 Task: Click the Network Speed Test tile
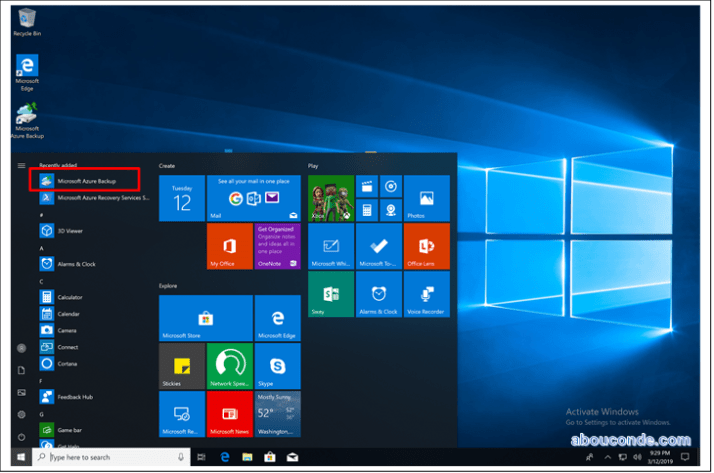[x=230, y=366]
